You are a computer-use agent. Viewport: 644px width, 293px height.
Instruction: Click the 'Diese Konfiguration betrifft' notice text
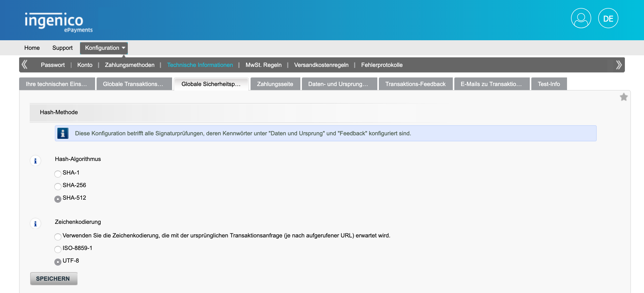click(x=243, y=133)
